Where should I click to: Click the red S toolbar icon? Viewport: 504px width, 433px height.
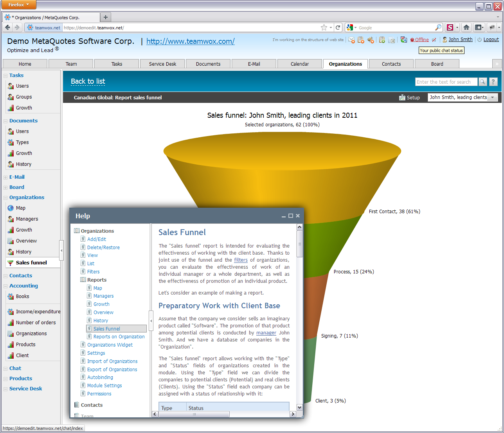(450, 27)
